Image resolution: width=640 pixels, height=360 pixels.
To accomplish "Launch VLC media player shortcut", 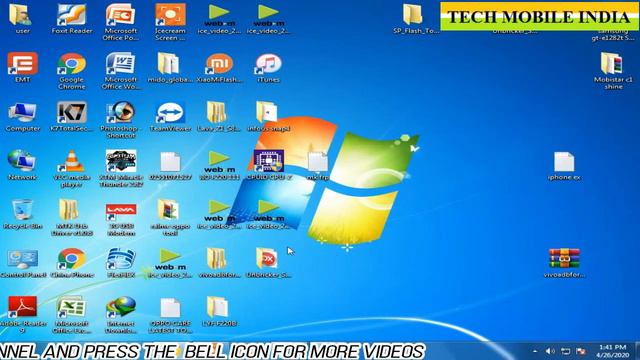I will [x=72, y=162].
